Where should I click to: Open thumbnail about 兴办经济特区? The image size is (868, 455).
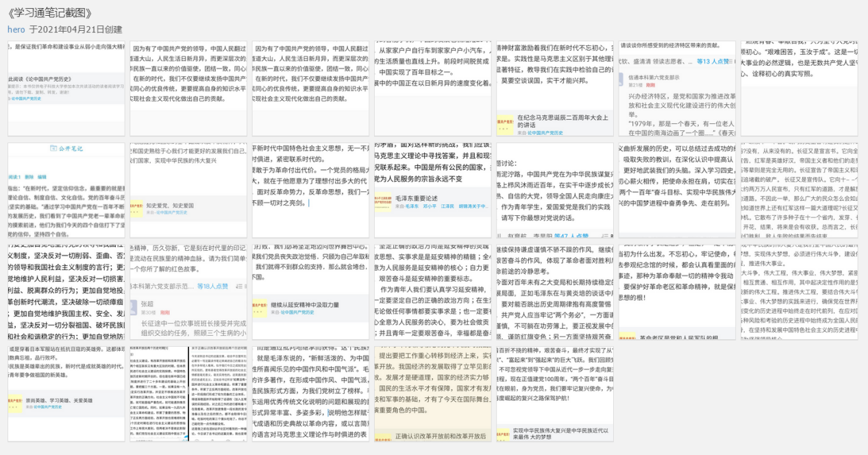click(x=676, y=88)
